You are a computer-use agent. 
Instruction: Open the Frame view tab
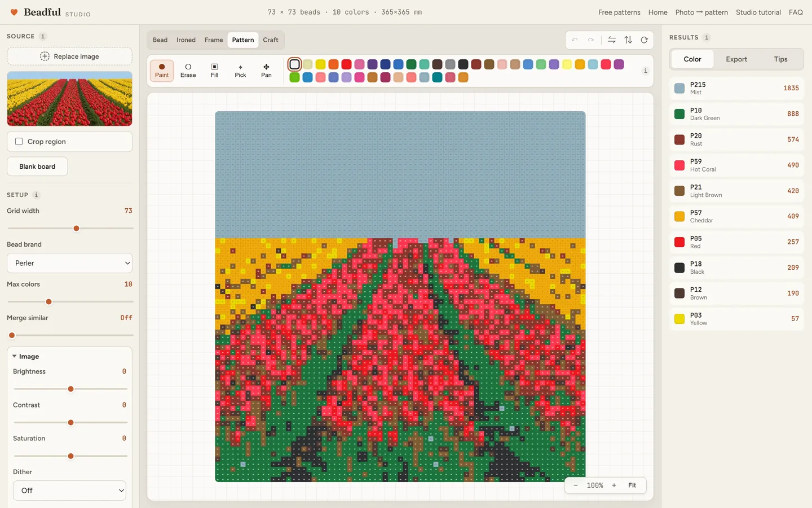214,40
